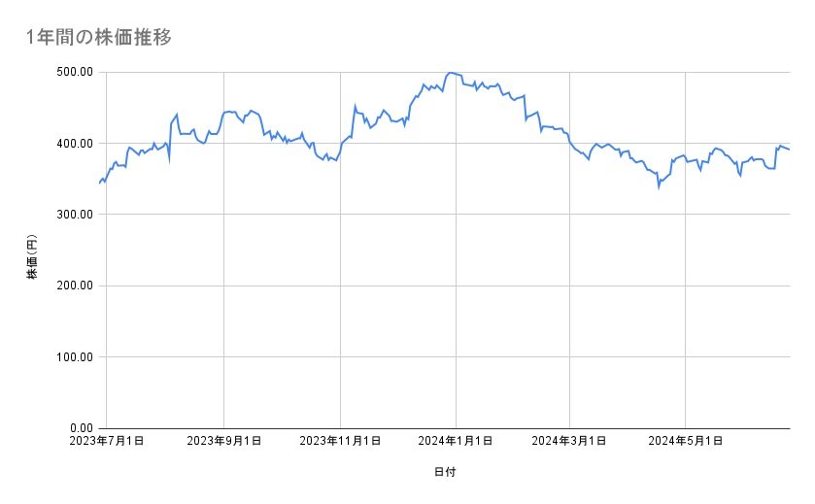Screen dimensions: 815x504
Task: Click the 2023年7月1日 date label
Action: click(108, 442)
